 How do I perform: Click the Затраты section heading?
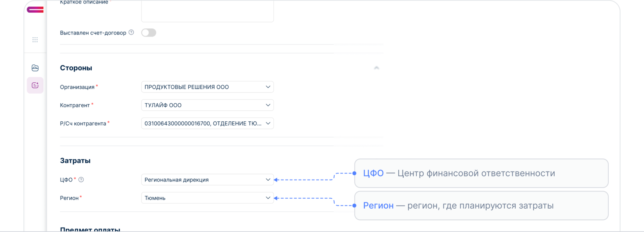[x=75, y=161]
